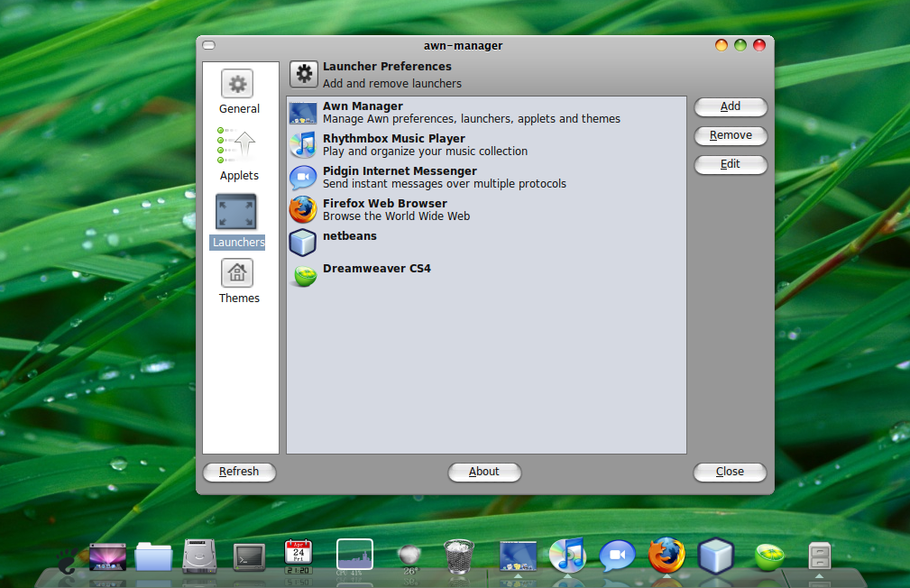Launch Rhythmbox from the dock
Viewport: 910px width, 588px height.
(x=567, y=555)
